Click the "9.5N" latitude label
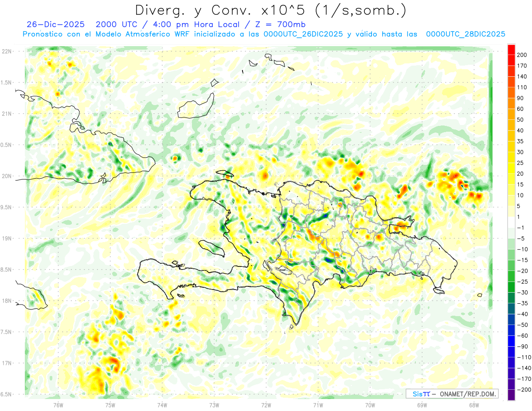The image size is (532, 411). point(7,207)
